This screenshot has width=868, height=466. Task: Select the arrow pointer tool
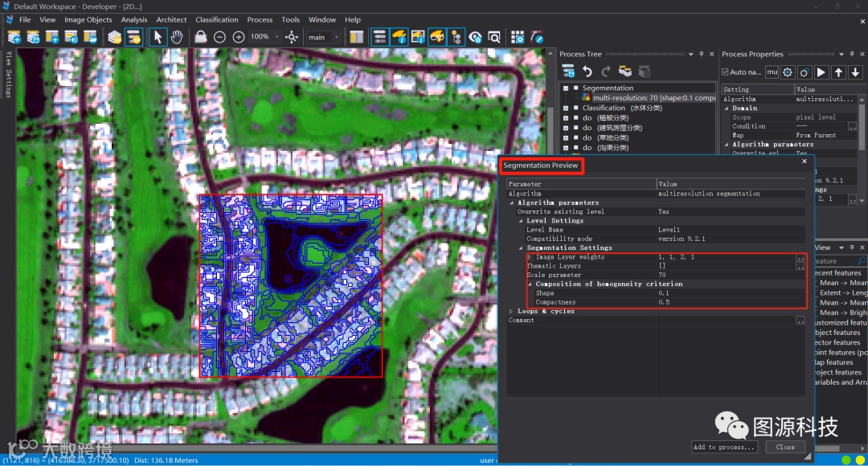[158, 37]
